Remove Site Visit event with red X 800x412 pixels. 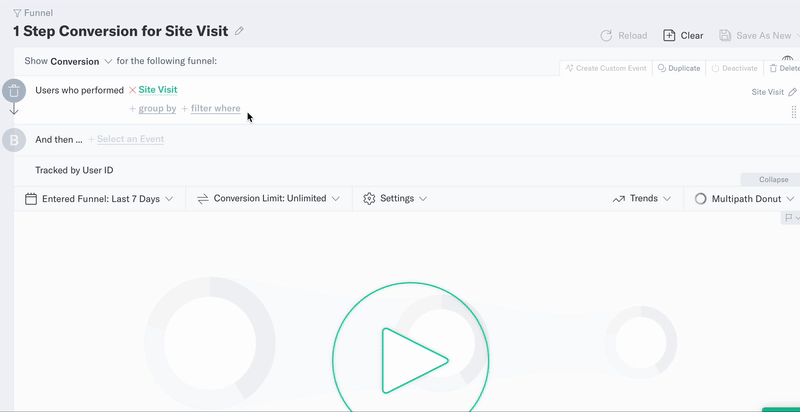pos(132,90)
